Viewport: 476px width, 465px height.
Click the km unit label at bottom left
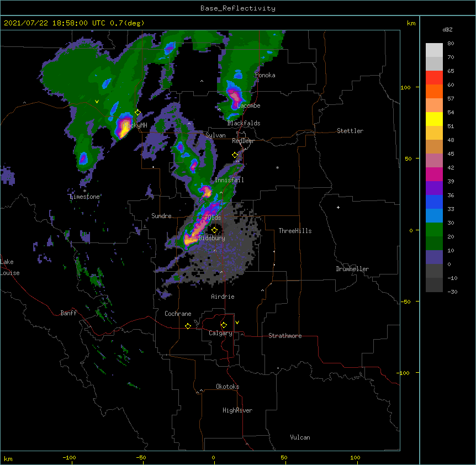pos(8,459)
